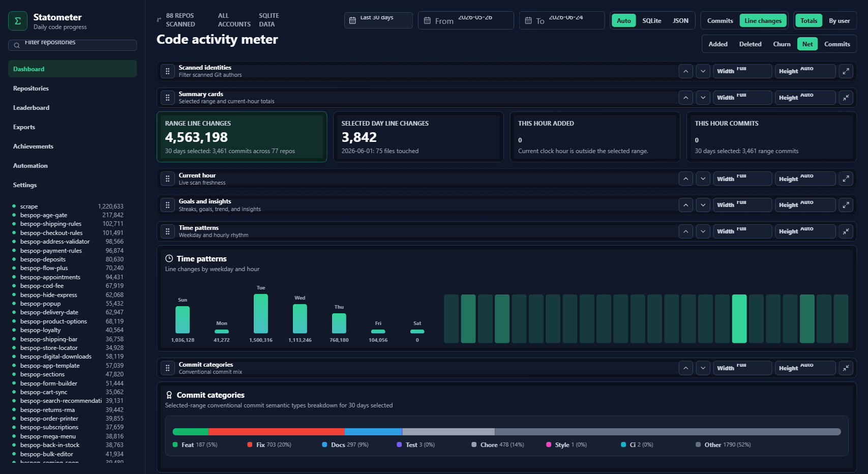Image resolution: width=868 pixels, height=474 pixels.
Task: Select the Churn line filter
Action: tap(782, 44)
